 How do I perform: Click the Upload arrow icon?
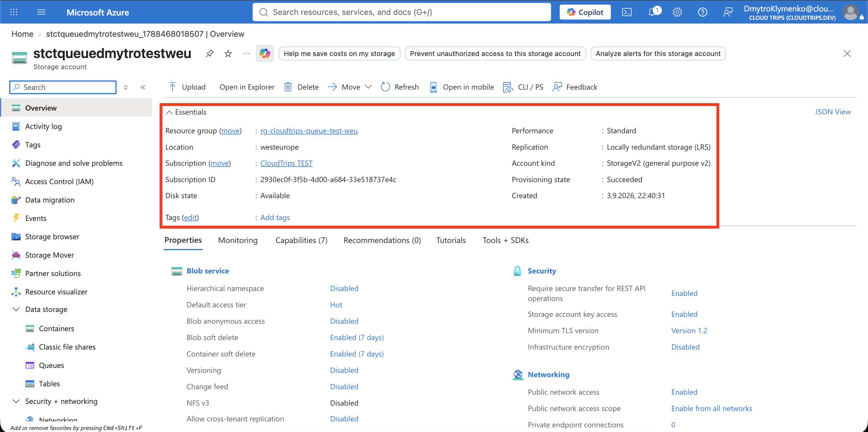[x=173, y=87]
